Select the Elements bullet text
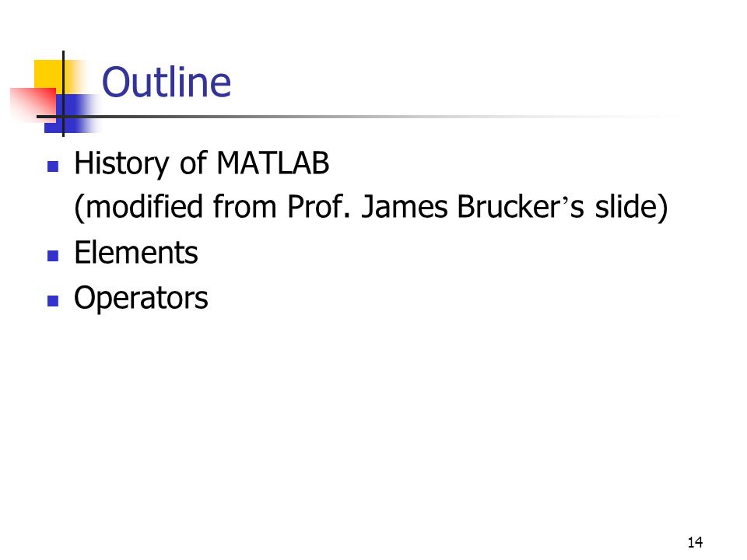747x560 pixels. coord(135,252)
